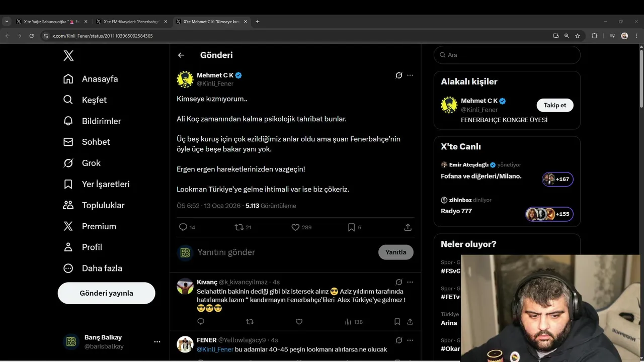Click Gönderi yayınla button
Screen dimensions: 644x362
tap(107, 293)
